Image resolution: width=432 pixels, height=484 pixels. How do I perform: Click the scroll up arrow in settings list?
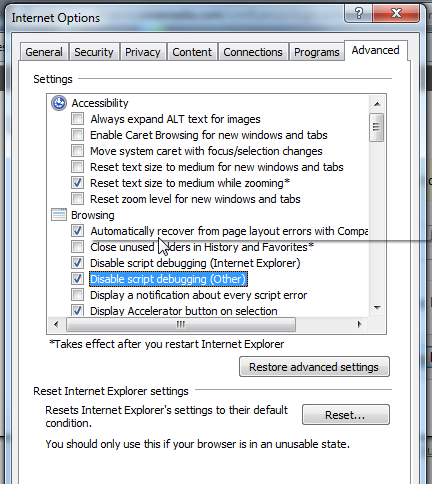coord(377,104)
